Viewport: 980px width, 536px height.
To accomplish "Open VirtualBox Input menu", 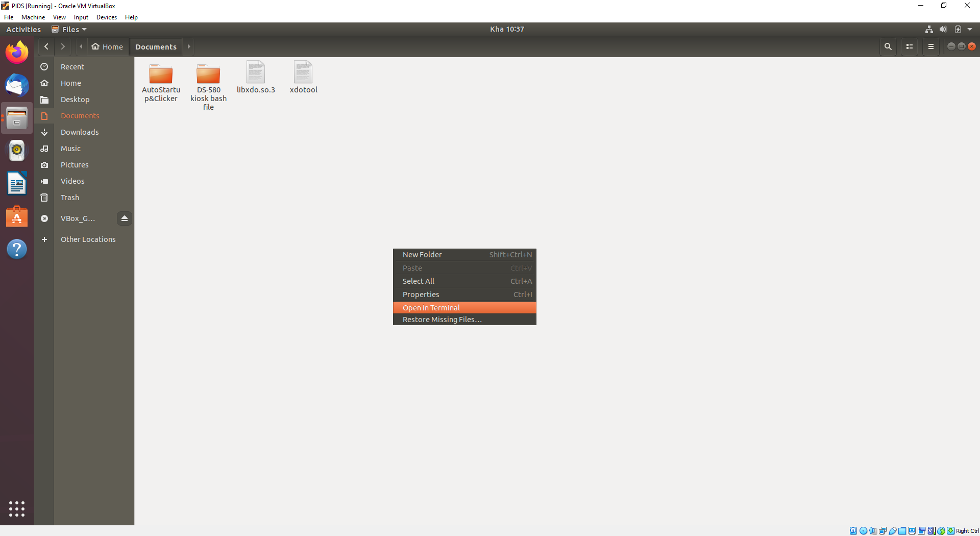I will click(x=81, y=17).
